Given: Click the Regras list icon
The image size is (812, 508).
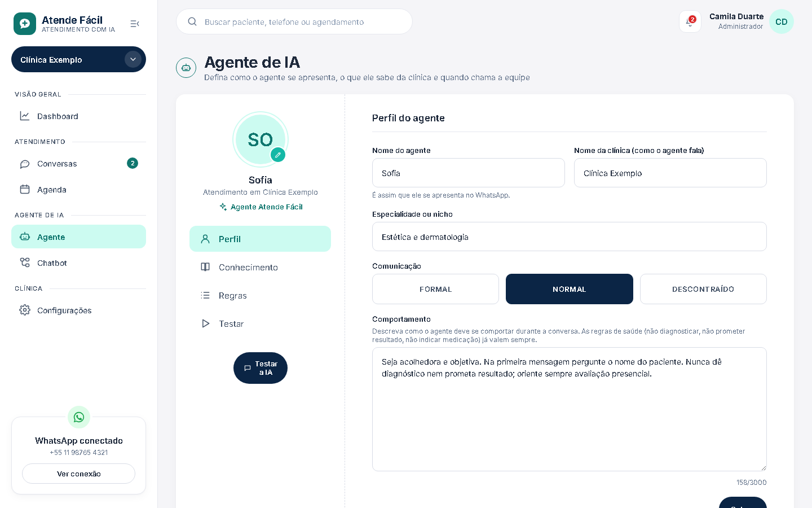Looking at the screenshot, I should point(205,295).
